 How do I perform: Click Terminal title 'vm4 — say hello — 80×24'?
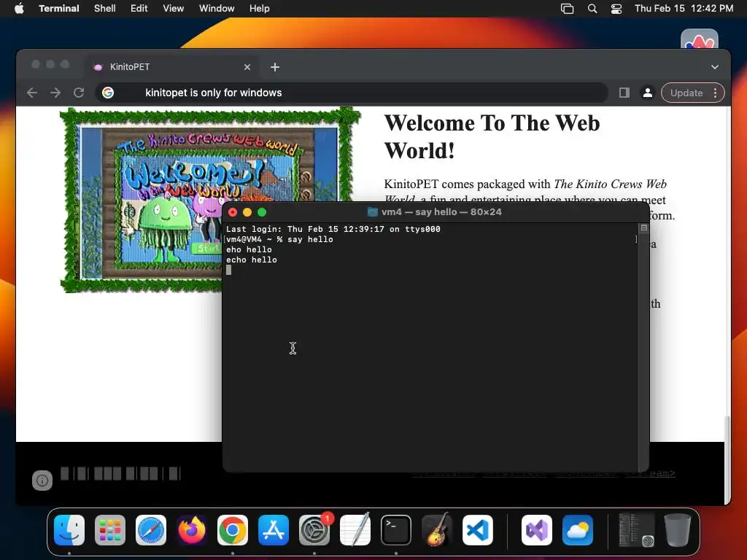coord(441,212)
